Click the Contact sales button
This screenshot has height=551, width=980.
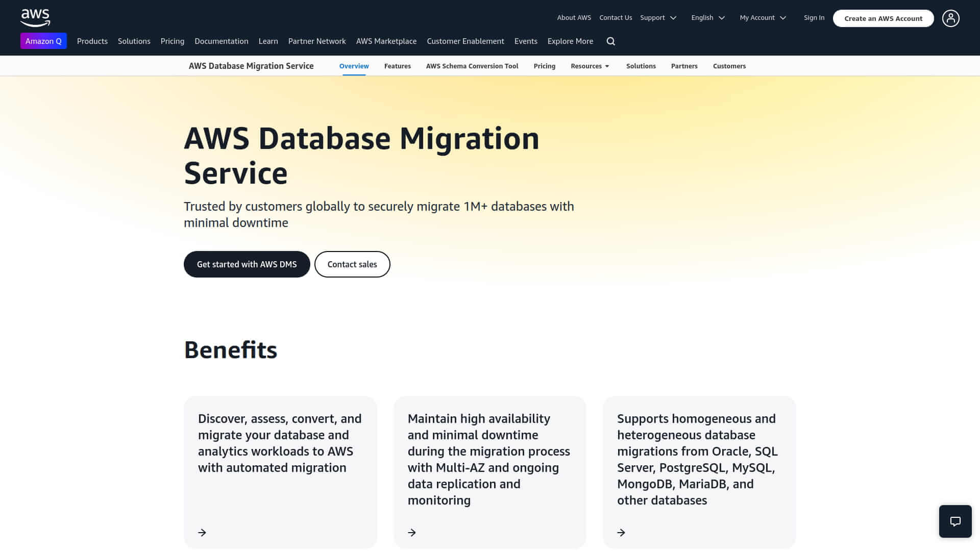[352, 264]
